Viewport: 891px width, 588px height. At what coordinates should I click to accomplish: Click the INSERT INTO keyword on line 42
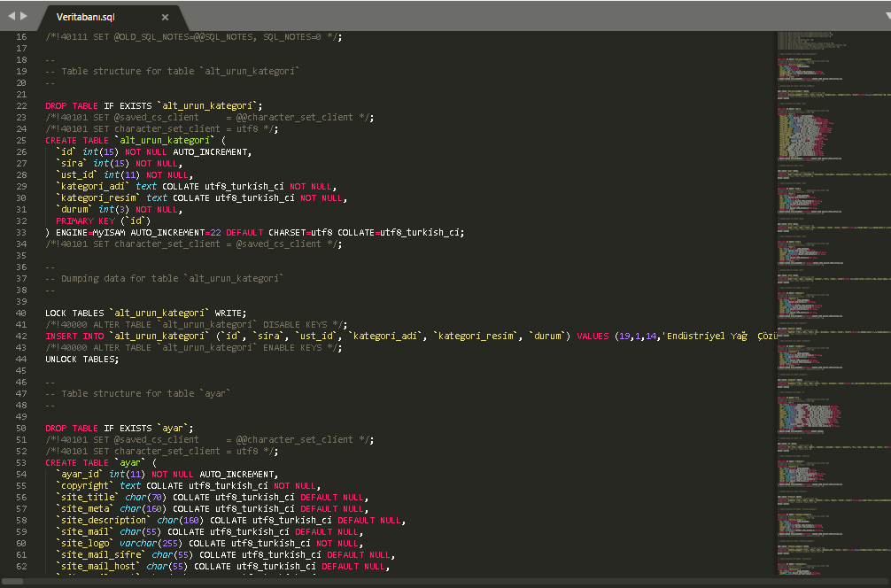tap(74, 336)
